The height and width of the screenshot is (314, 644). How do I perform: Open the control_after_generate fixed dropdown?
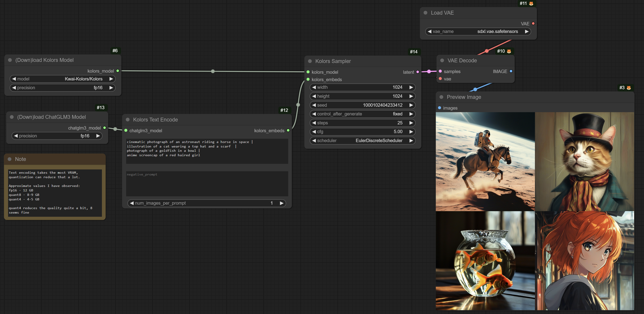click(x=363, y=114)
